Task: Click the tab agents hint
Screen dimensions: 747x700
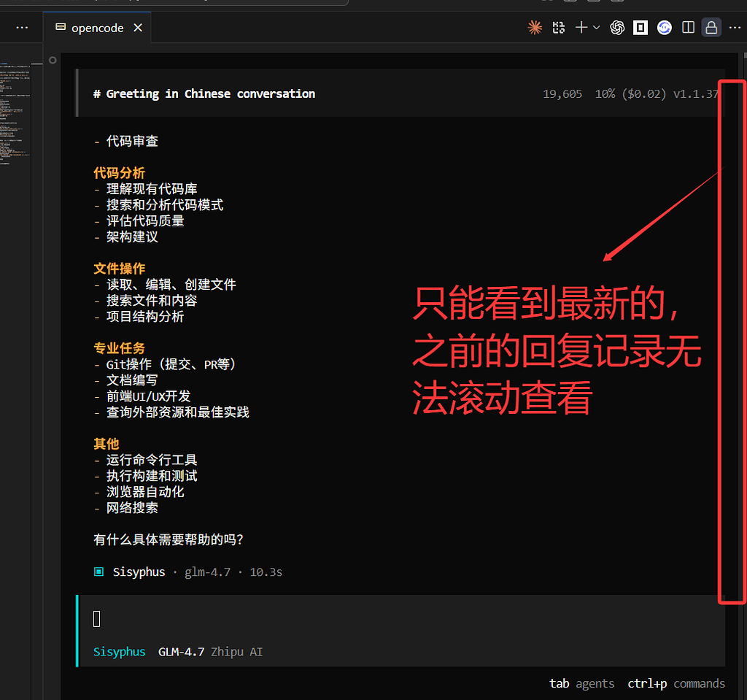Action: coord(581,683)
